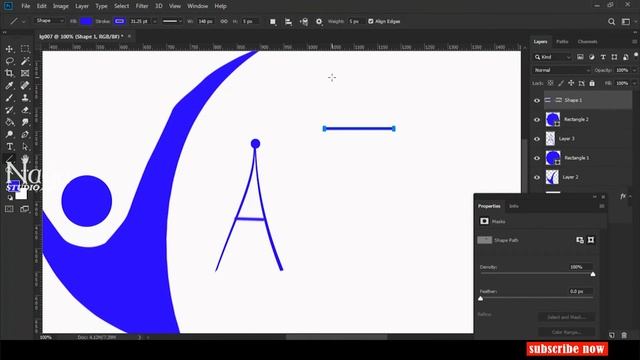Viewport: 640px width, 360px height.
Task: Filter layers by adjustment type
Action: point(591,57)
